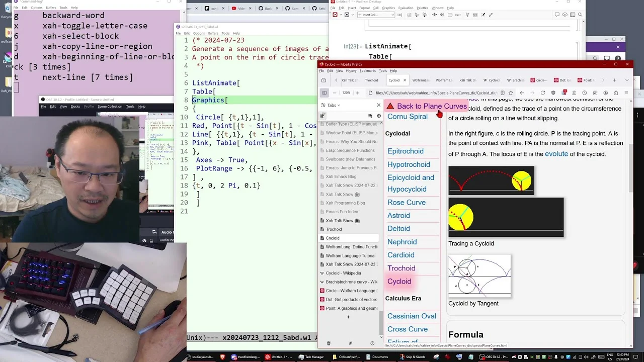Open the evolute hyperlink in the article

coord(556,154)
